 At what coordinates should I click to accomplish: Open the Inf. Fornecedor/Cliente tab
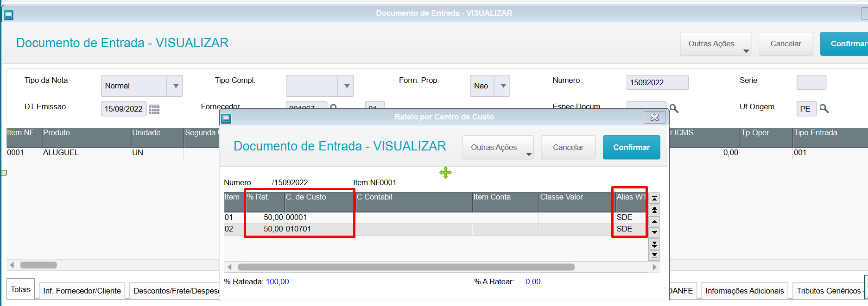click(82, 291)
